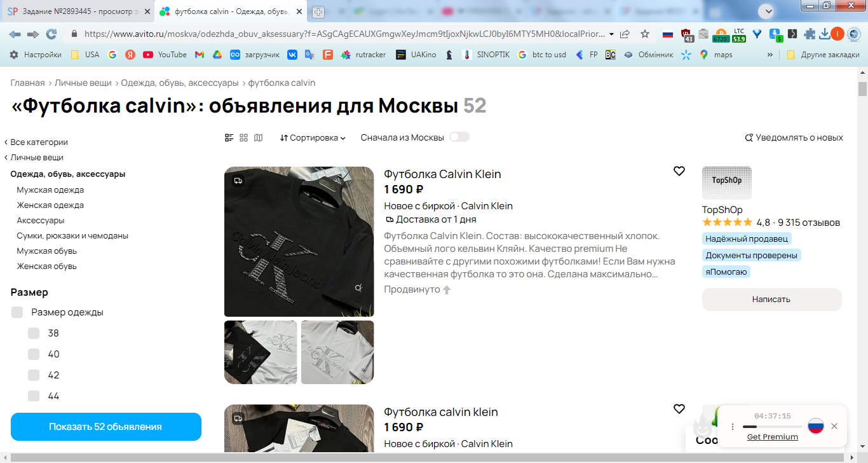This screenshot has height=463, width=868.
Task: Open 'Главная' breadcrumb link
Action: (x=28, y=83)
